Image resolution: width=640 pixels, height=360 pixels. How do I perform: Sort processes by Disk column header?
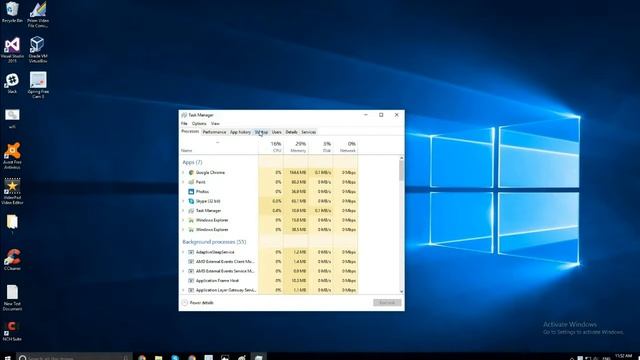pyautogui.click(x=321, y=147)
